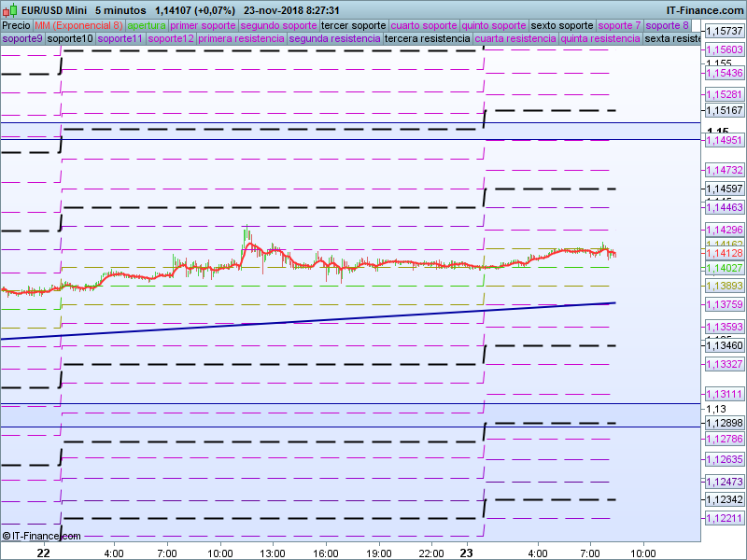
Task: Click the red 1,14128 current price tag
Action: (x=724, y=253)
